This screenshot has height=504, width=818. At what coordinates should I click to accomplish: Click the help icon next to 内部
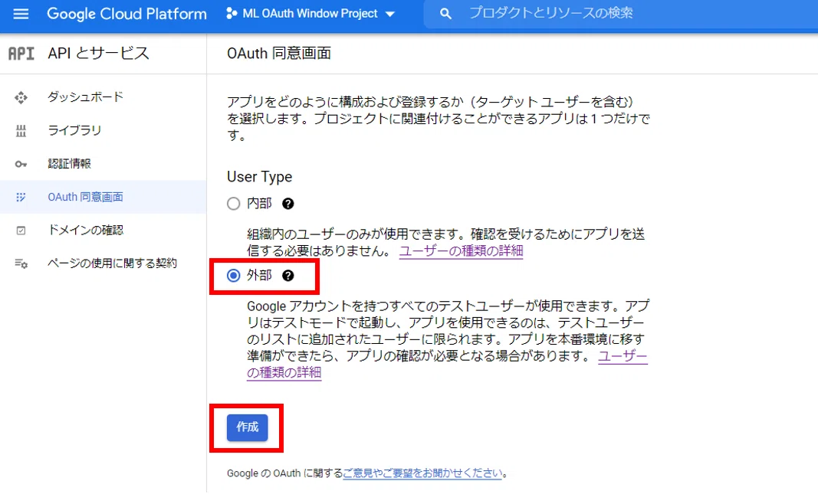[288, 204]
